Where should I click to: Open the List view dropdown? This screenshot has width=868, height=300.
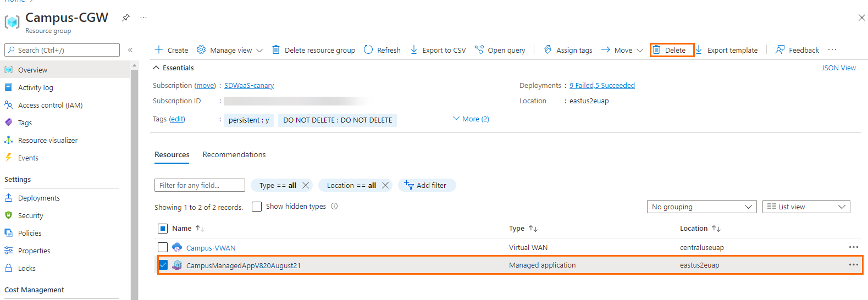(806, 207)
